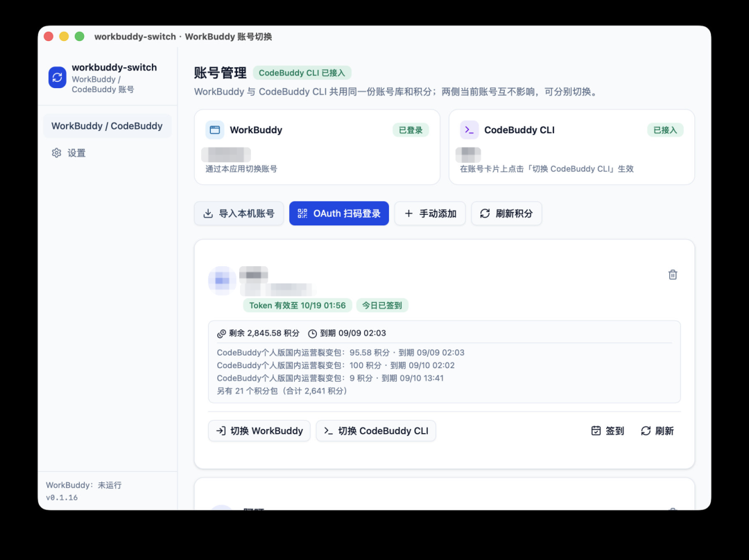Click 手动添加 button

coord(430,213)
